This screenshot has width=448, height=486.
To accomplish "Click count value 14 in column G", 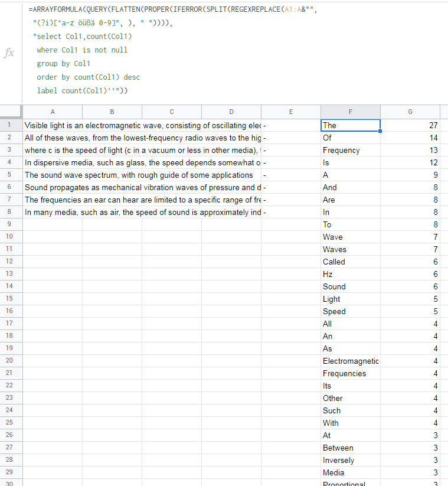I will point(410,138).
